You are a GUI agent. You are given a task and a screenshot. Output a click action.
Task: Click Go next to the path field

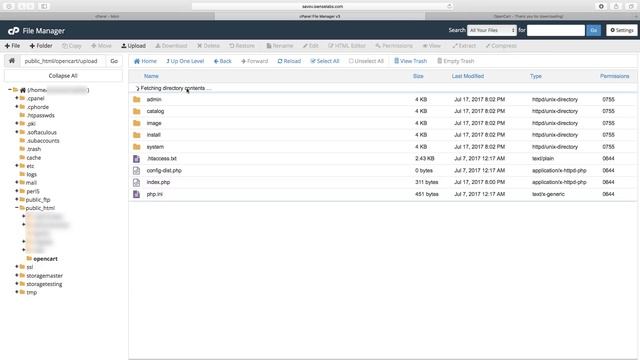coord(114,61)
